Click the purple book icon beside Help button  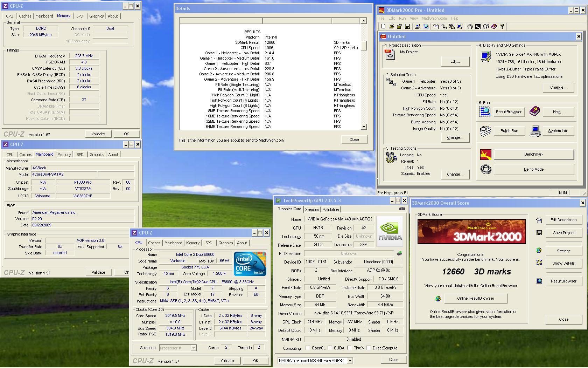tap(534, 111)
